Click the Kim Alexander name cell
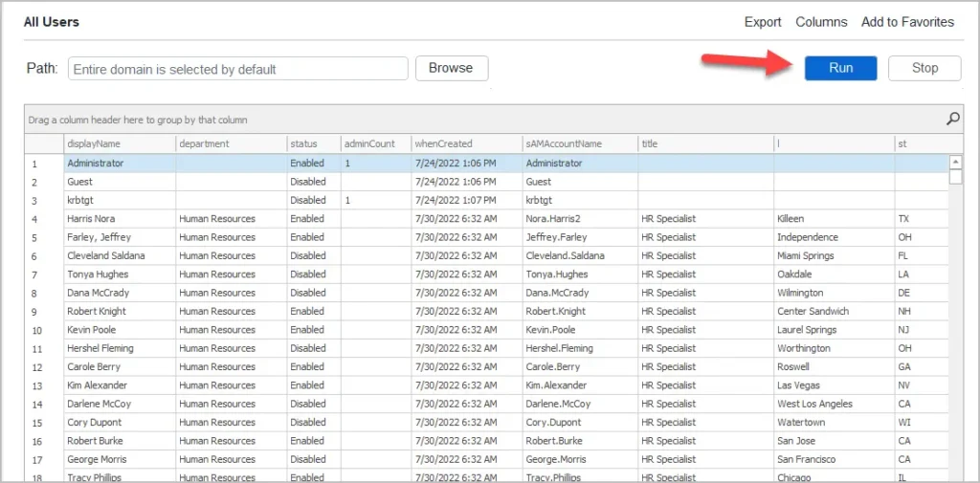Image resolution: width=980 pixels, height=483 pixels. tap(120, 384)
